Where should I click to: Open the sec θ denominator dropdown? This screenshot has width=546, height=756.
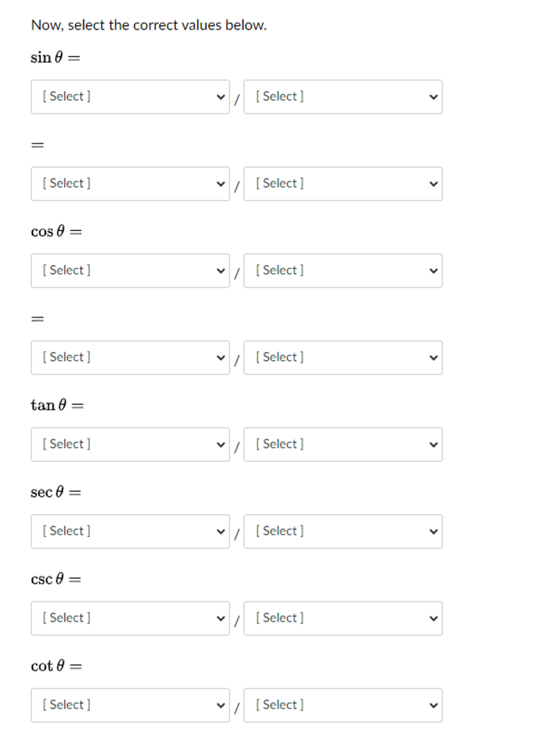tap(343, 531)
